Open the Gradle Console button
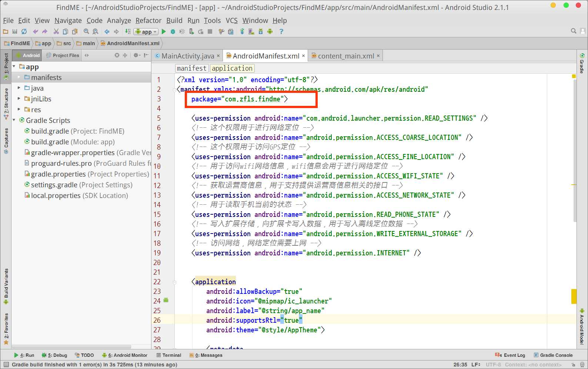 tap(554, 355)
